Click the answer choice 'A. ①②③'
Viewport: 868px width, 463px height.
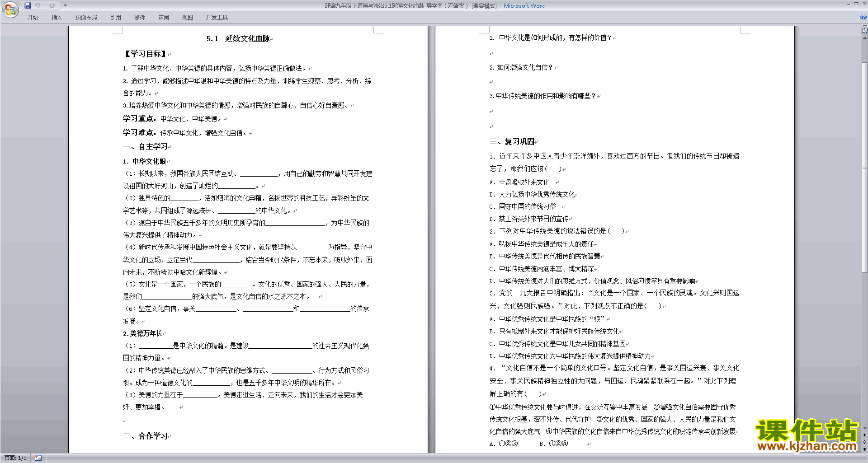pyautogui.click(x=504, y=444)
